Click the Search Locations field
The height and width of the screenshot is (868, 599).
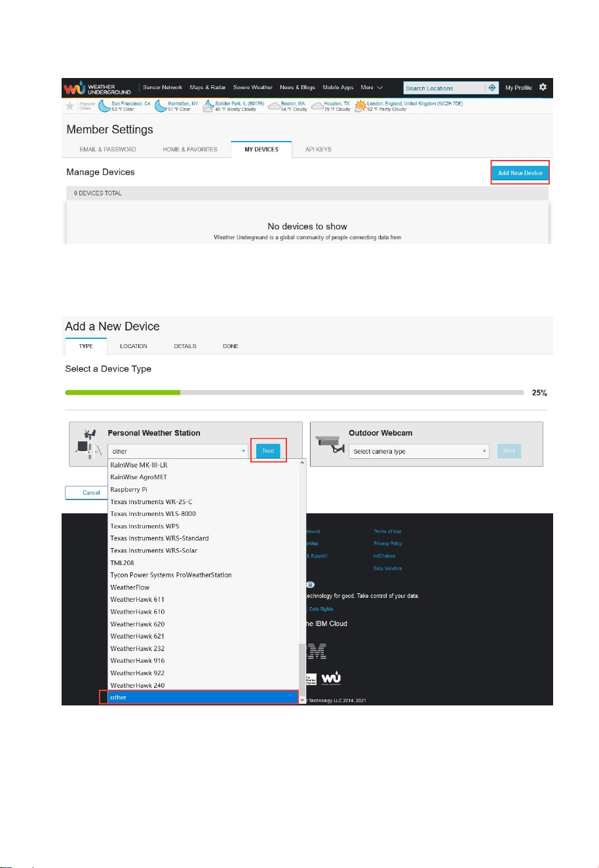(444, 88)
